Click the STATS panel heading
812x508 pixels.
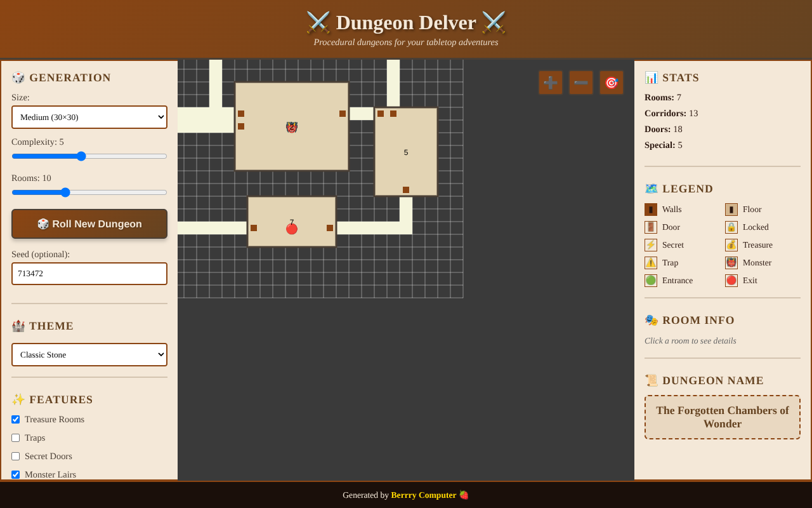[x=672, y=77]
